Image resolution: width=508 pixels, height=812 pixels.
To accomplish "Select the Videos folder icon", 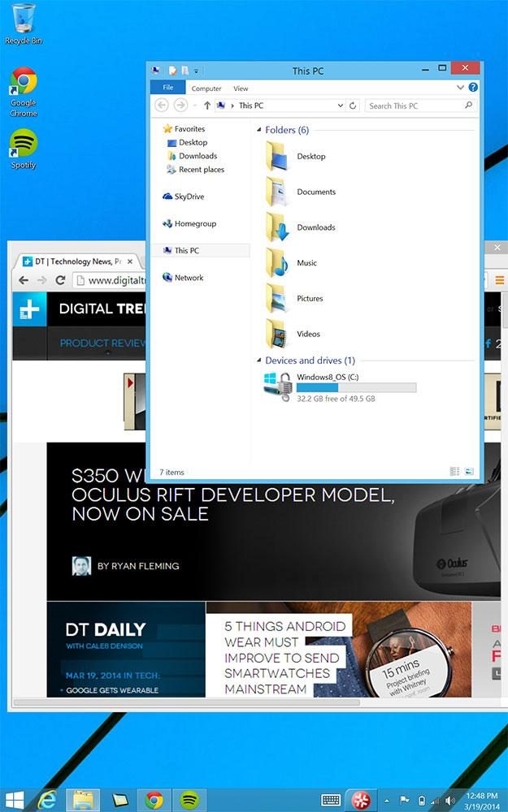I will tap(276, 334).
